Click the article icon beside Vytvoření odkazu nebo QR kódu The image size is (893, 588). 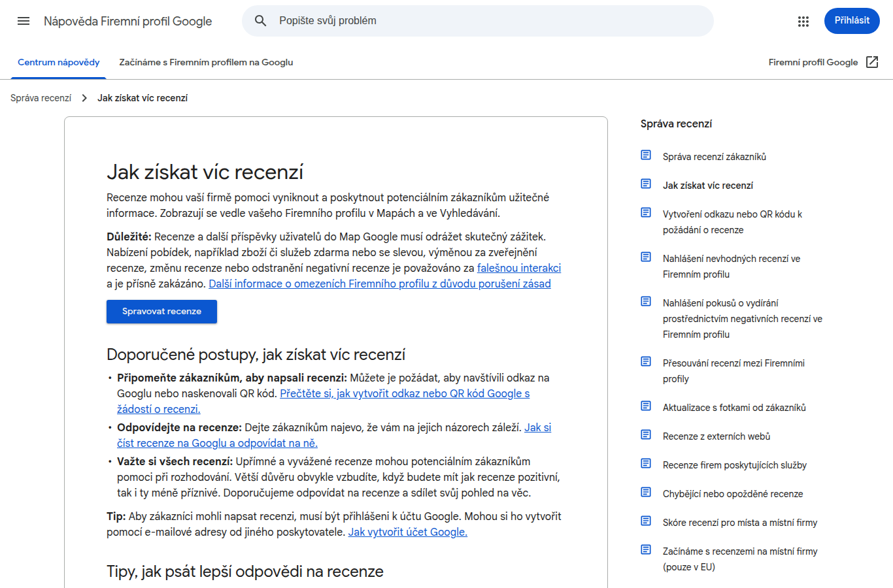point(646,212)
